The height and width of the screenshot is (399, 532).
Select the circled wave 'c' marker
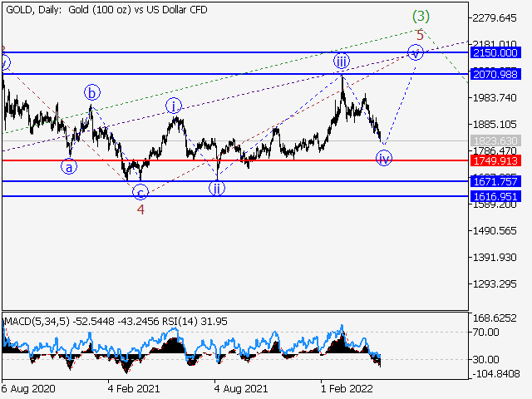click(x=140, y=192)
